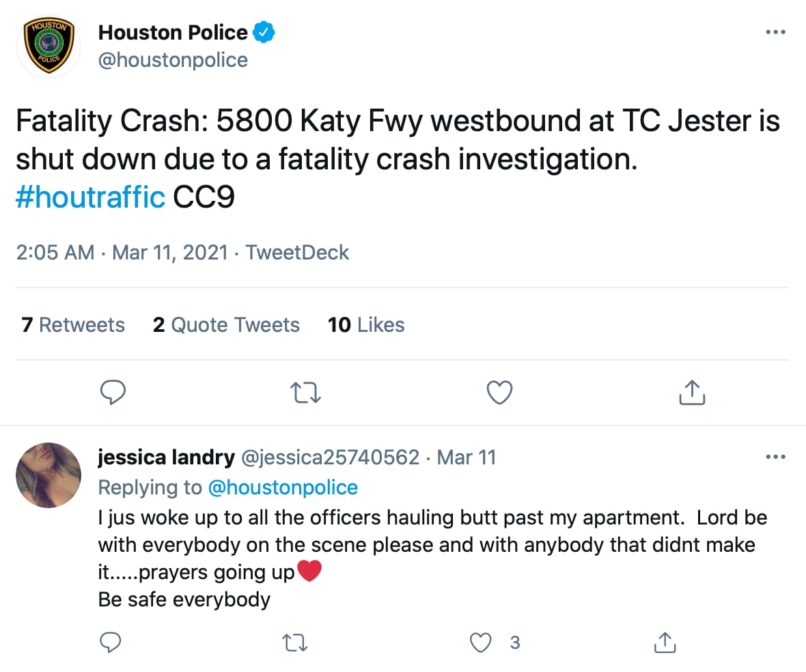Click the jessica landry display name
Screen dimensions: 806x672
pos(167,457)
